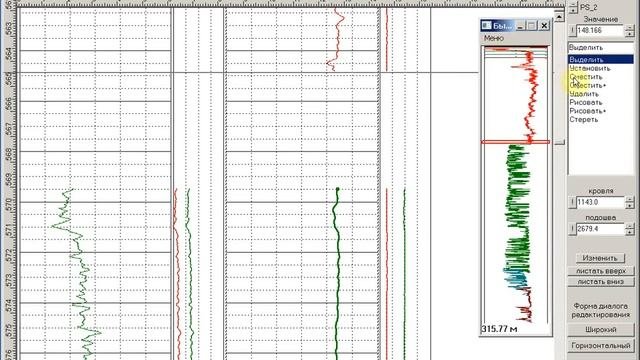Viewport: 640px width, 360px height.
Task: Click the Выделить field above the mode list
Action: tap(601, 47)
